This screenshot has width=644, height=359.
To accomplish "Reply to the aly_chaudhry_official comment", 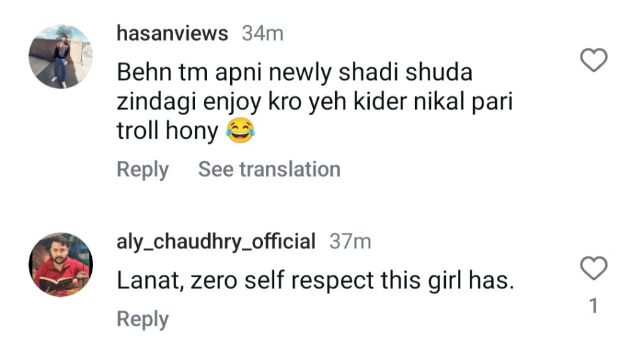I will pyautogui.click(x=143, y=319).
